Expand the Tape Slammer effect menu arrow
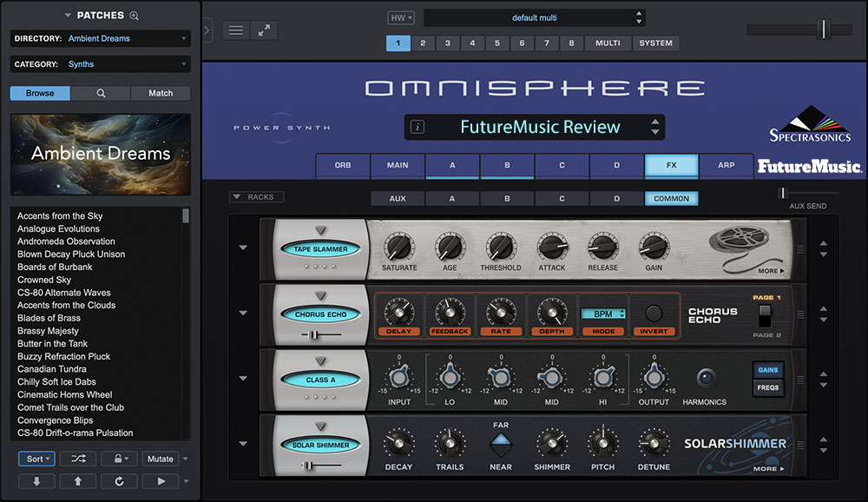Screen dimensions: 868x502 [x=242, y=248]
